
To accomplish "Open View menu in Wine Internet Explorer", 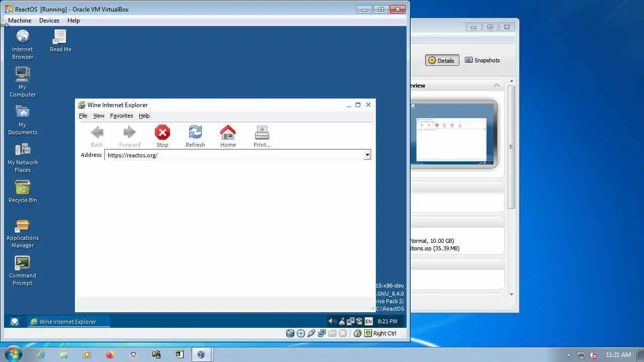I will point(99,116).
